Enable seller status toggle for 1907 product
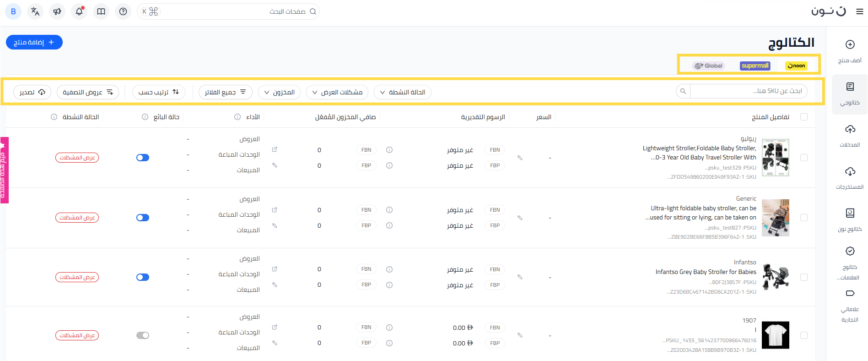The width and height of the screenshot is (868, 361). 143,335
